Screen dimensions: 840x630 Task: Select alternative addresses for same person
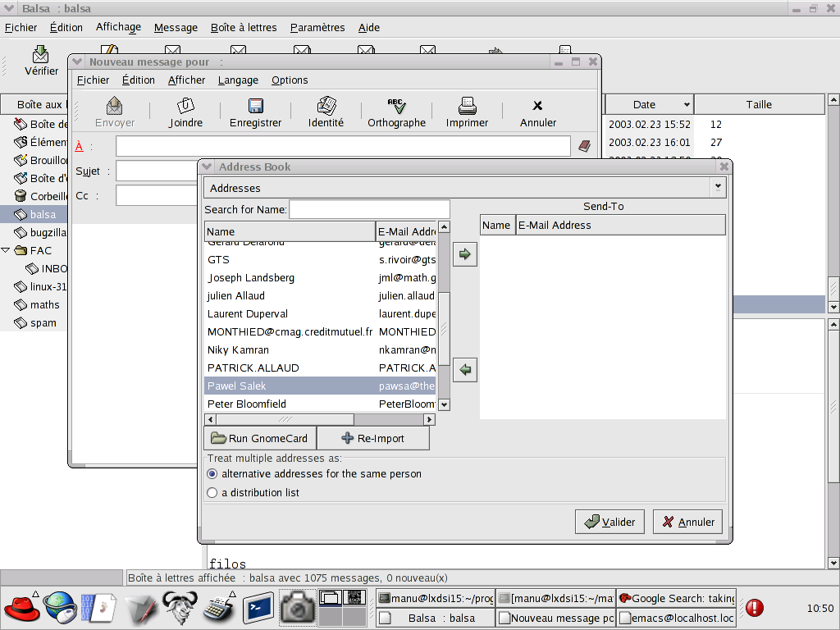pyautogui.click(x=212, y=474)
